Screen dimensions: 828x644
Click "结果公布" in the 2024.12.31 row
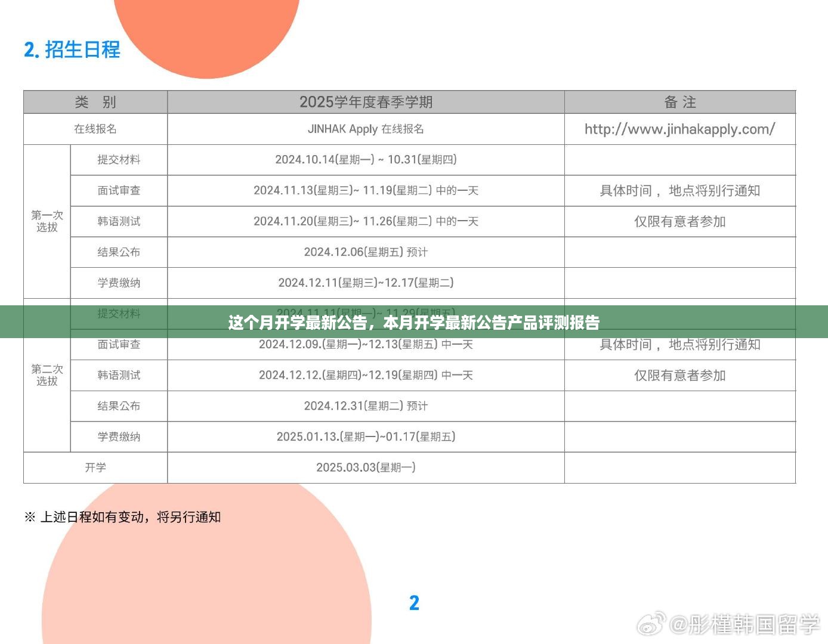coord(119,406)
